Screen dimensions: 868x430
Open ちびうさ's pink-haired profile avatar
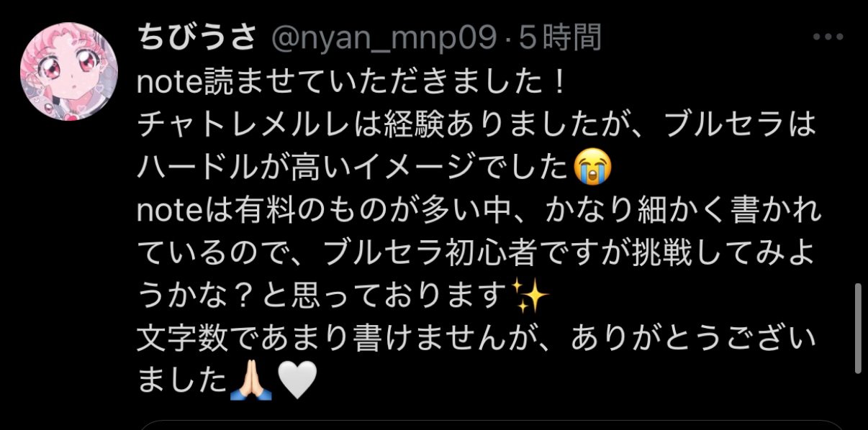tap(69, 71)
